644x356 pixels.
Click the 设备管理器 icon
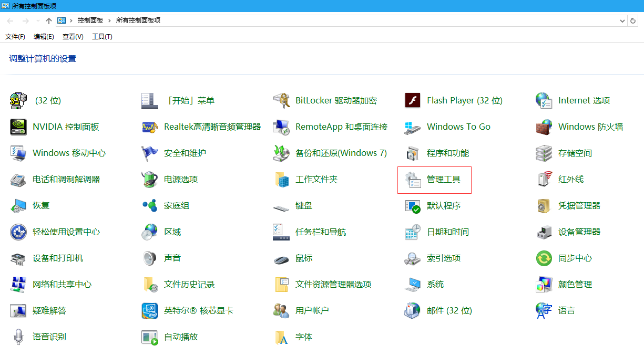[544, 232]
